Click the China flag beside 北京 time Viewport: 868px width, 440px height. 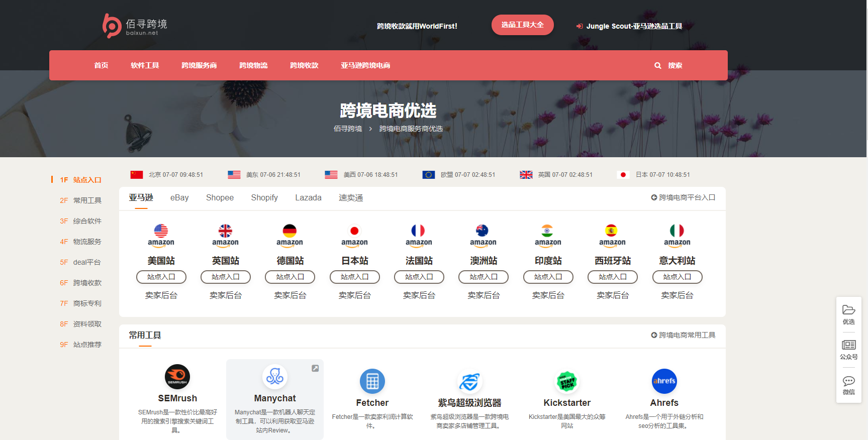[137, 175]
